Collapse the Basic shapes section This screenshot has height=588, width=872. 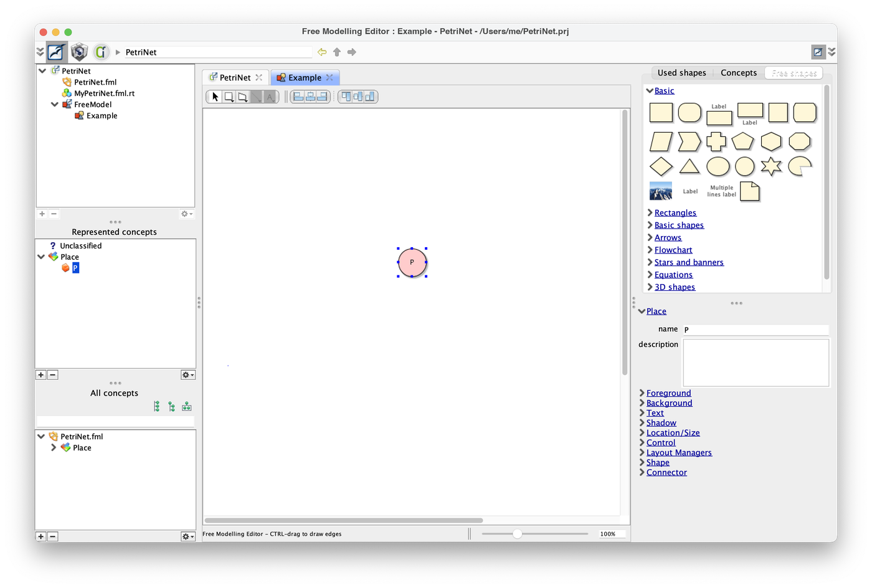(650, 91)
